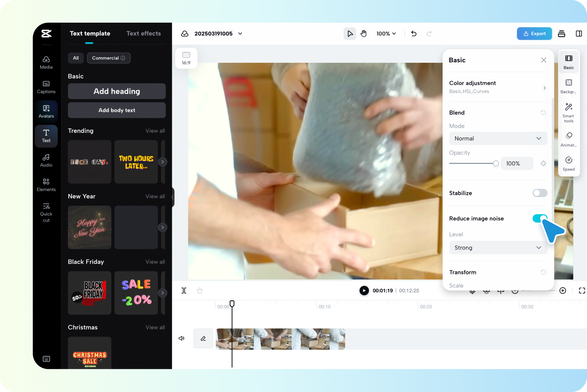Select the Sale -20% template

click(136, 293)
